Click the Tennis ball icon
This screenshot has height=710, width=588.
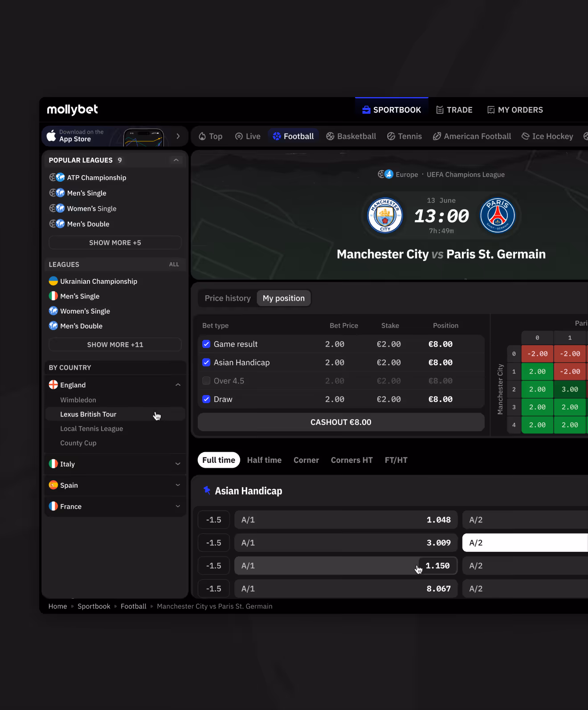tap(391, 136)
